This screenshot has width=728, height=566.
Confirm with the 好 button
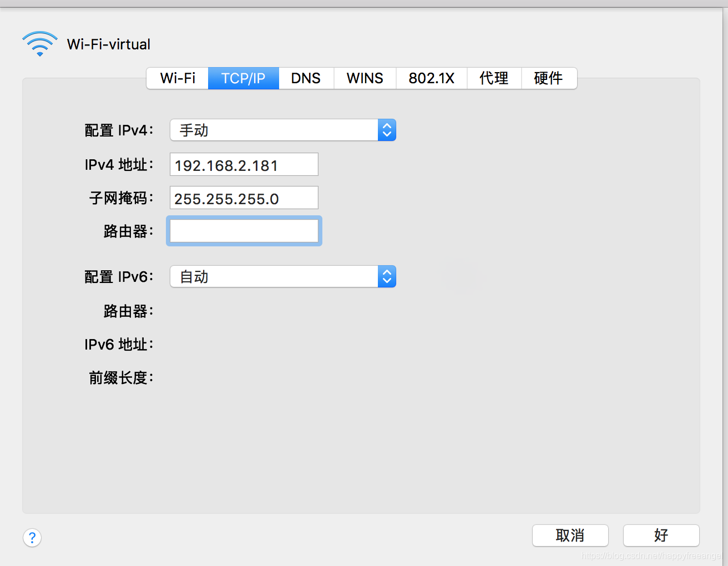tap(661, 535)
